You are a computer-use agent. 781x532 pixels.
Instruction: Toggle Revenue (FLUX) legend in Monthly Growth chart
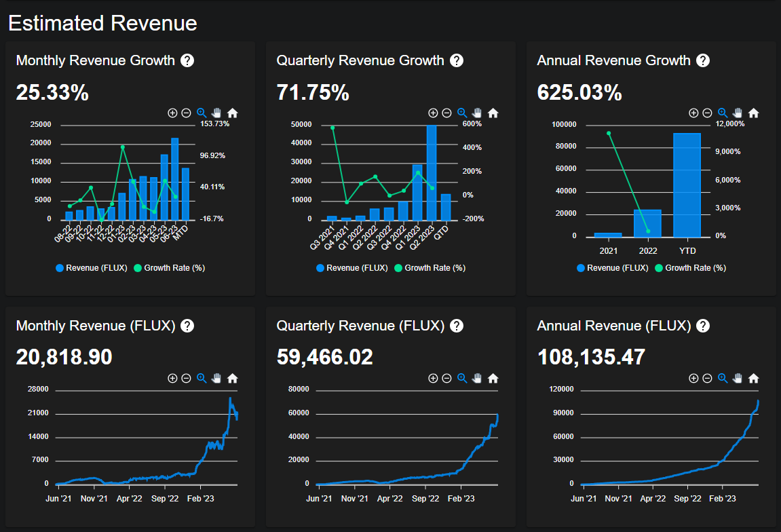coord(92,268)
